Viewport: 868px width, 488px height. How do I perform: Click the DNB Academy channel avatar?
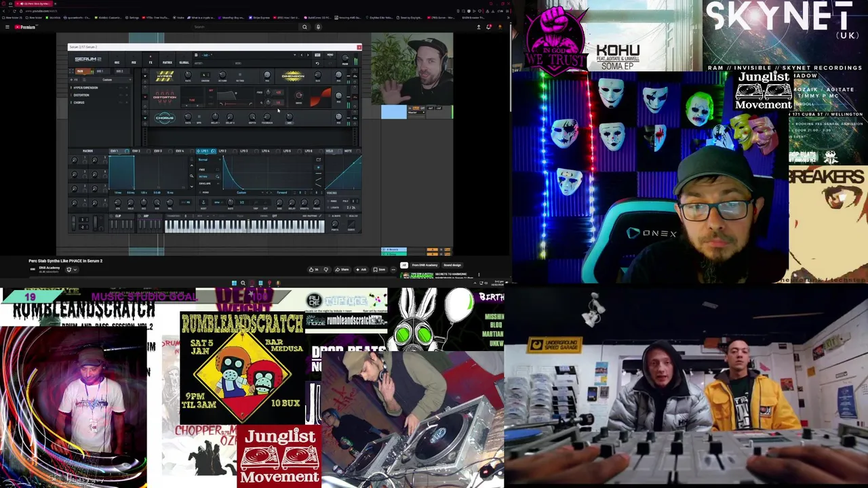coord(33,269)
